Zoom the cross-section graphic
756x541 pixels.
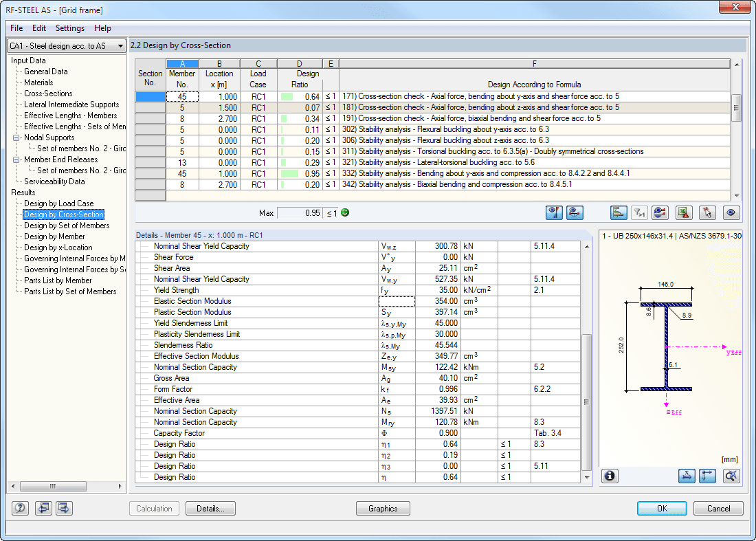pos(731,476)
